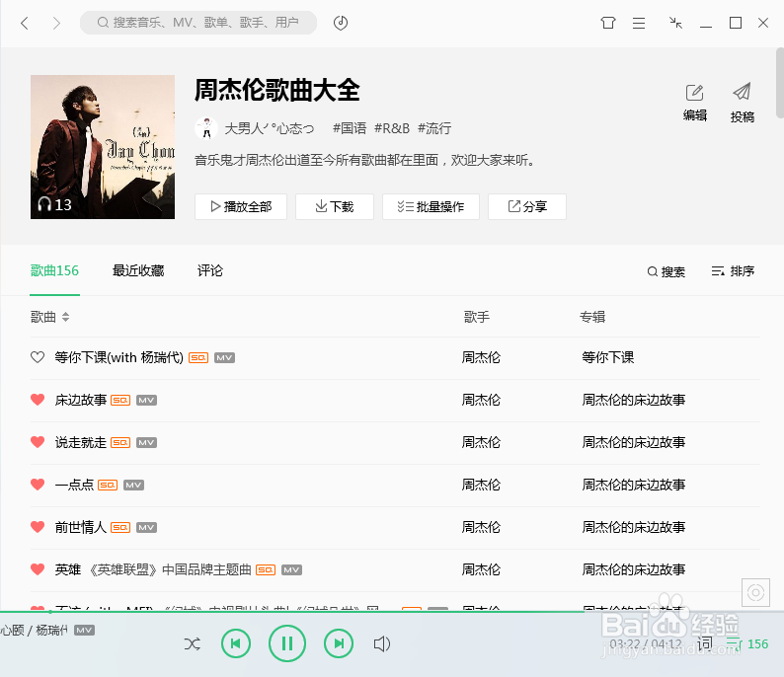This screenshot has width=784, height=677.
Task: Click the vertical scrollbar thumb
Action: click(780, 83)
